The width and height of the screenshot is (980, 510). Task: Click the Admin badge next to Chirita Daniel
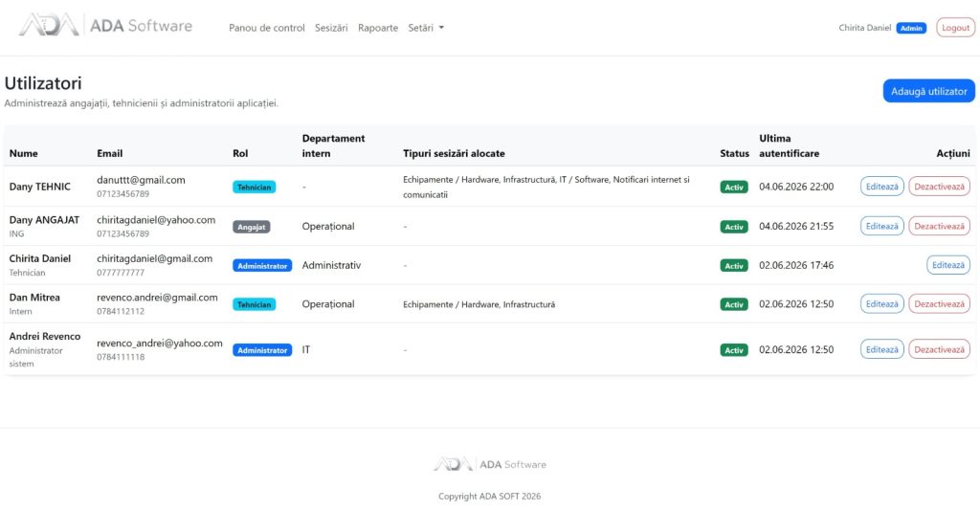point(911,28)
